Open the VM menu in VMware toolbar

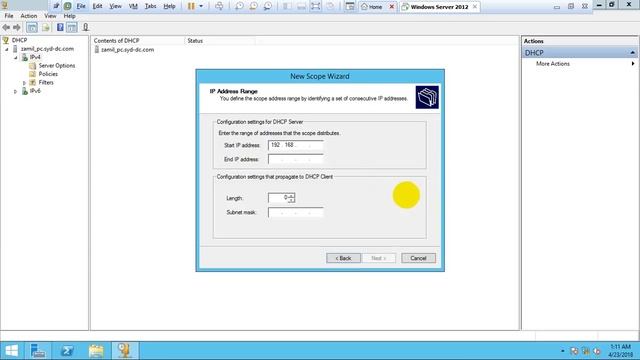coord(133,6)
